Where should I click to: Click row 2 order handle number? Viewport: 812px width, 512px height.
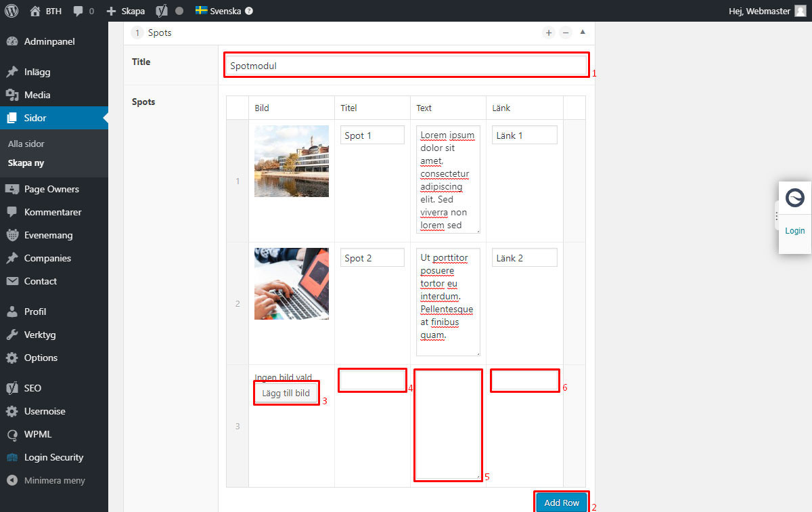238,303
